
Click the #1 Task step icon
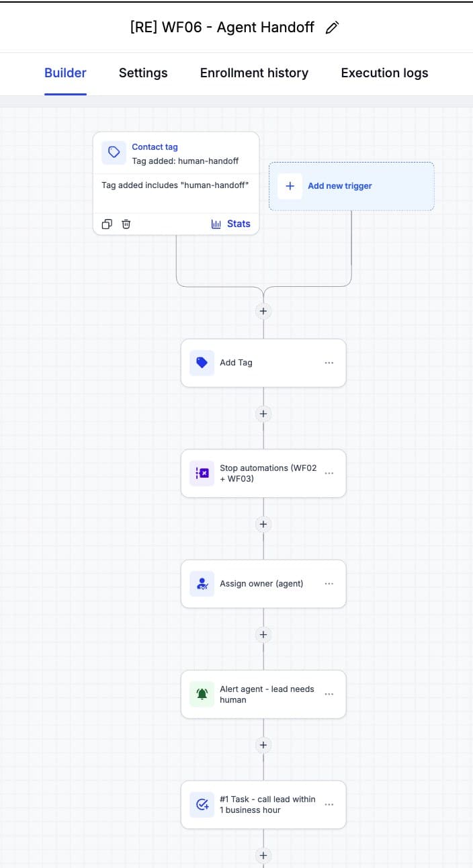tap(202, 804)
